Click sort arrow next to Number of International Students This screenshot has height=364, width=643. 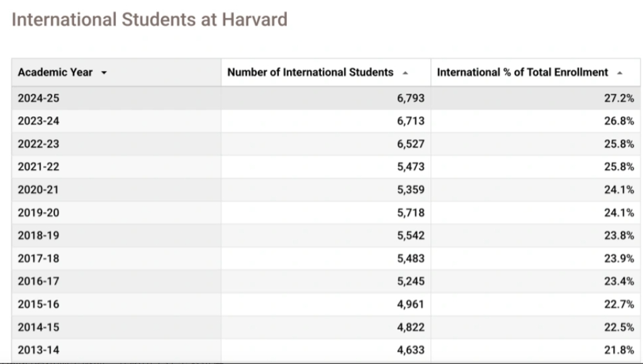tap(405, 73)
